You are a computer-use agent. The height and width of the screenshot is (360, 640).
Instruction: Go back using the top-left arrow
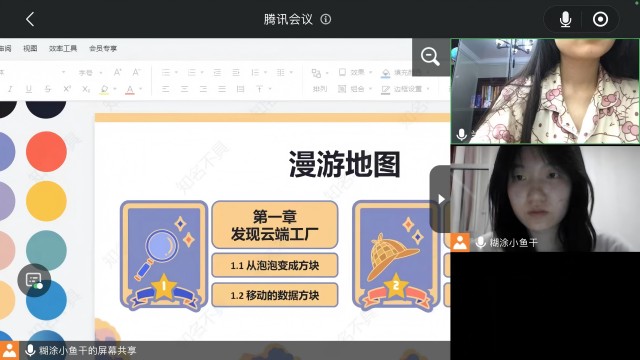point(30,19)
